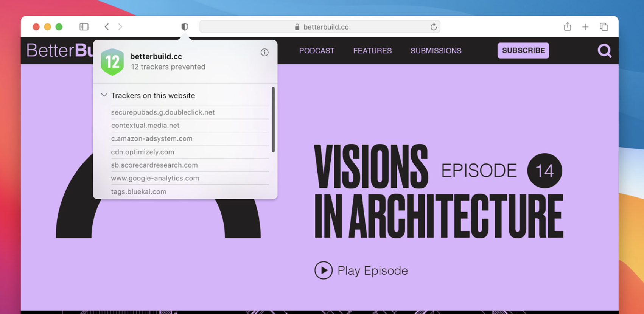Click the green 12 trackers shield badge
Viewport: 644px width, 314px height.
(112, 62)
